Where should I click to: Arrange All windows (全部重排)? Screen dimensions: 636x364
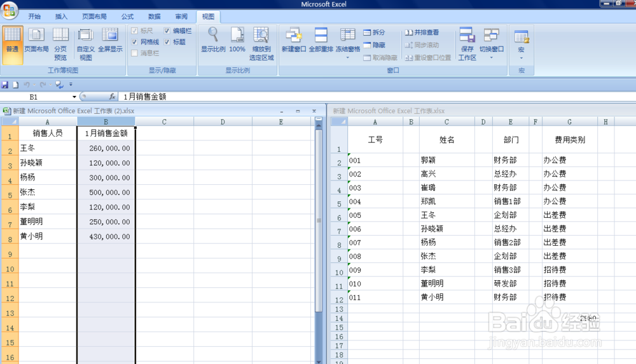321,41
